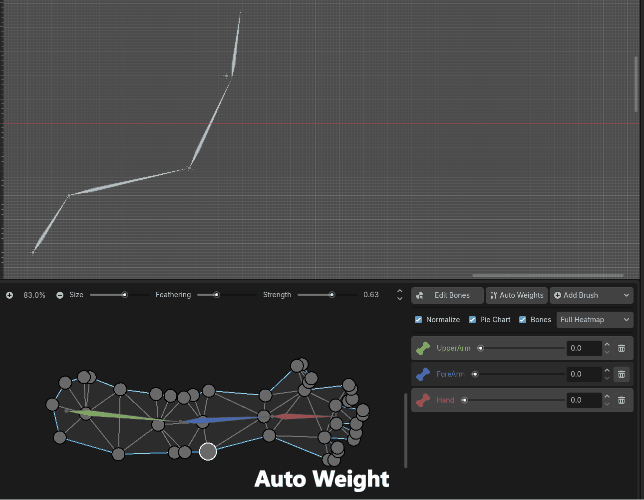This screenshot has height=500, width=644.
Task: Click the bone list panel scrollbar
Action: [406, 430]
